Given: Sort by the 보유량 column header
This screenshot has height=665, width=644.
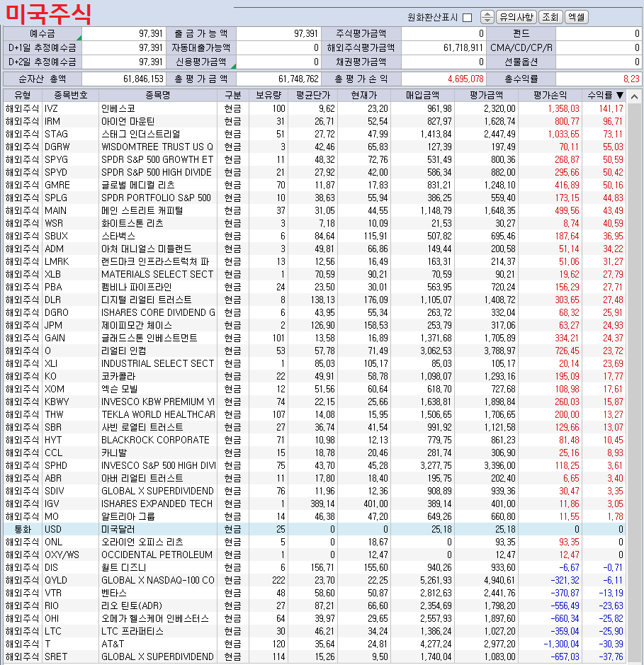Looking at the screenshot, I should click(269, 95).
